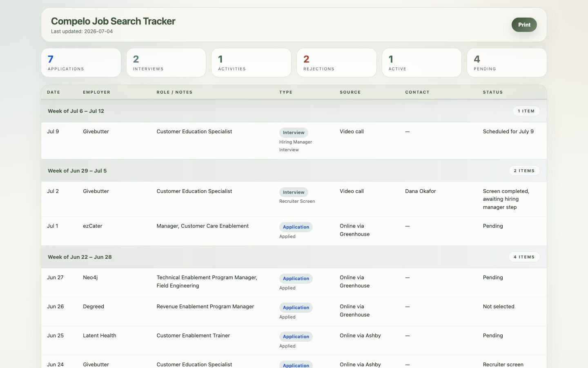Click the 'Compelo Job Search Tracker' title

(113, 21)
